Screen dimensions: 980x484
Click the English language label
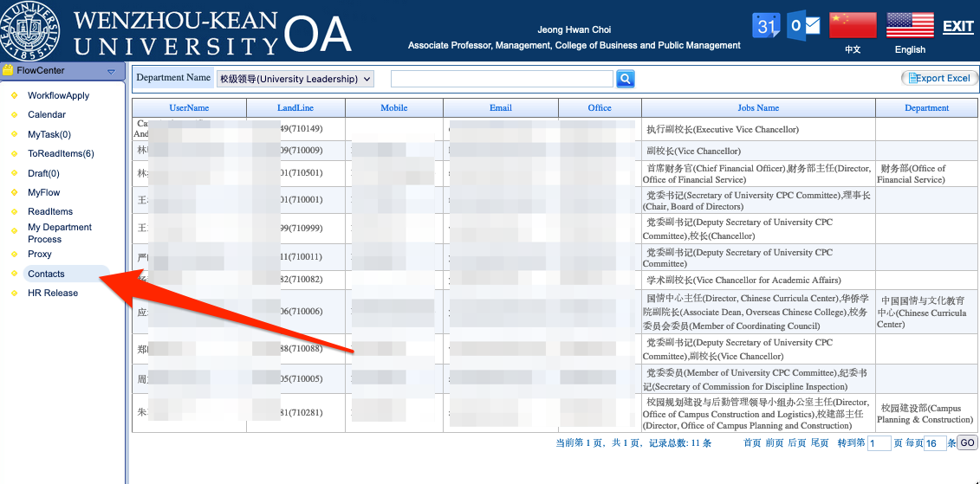click(x=910, y=50)
